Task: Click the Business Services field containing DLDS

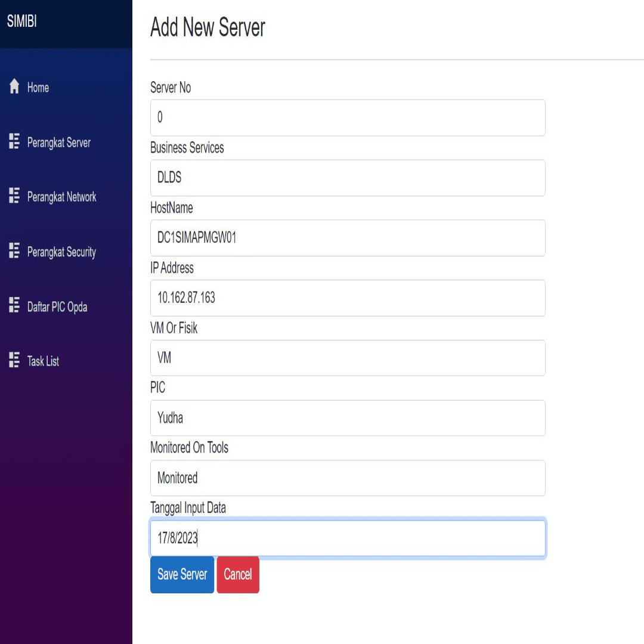Action: click(348, 178)
